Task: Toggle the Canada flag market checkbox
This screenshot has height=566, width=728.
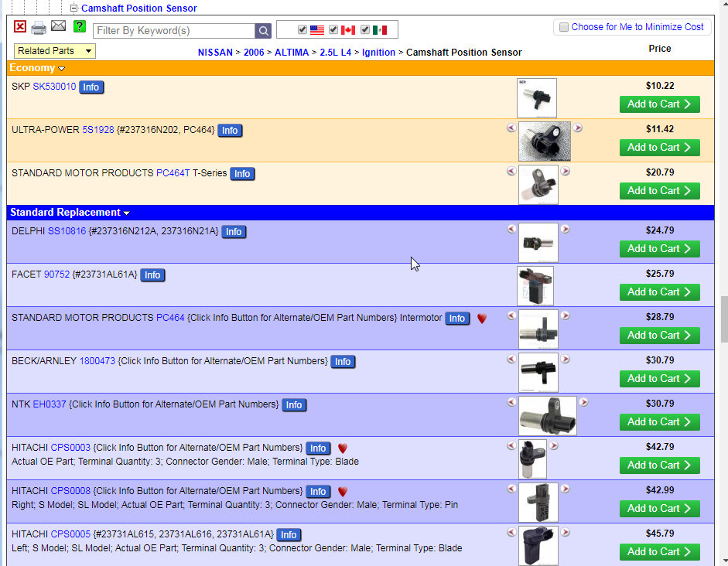Action: point(333,29)
